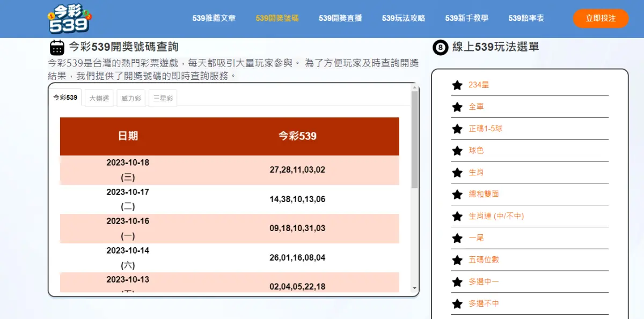Go to the 539賠率表 page
This screenshot has height=319, width=644.
pos(526,18)
